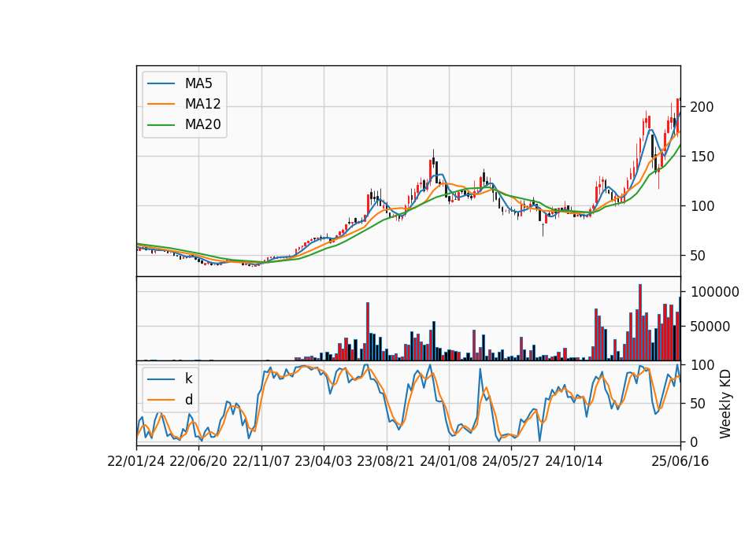Click the MA5 legend label
756x543 pixels.
pyautogui.click(x=198, y=83)
